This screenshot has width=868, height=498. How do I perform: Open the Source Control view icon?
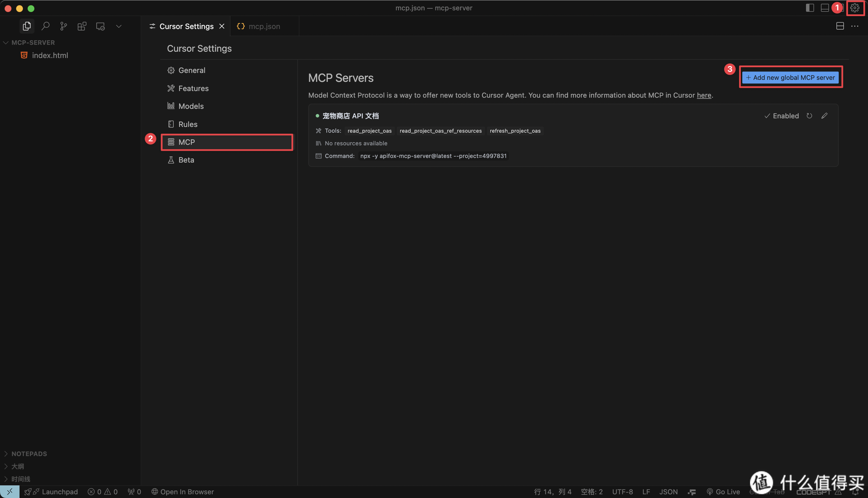pos(63,26)
